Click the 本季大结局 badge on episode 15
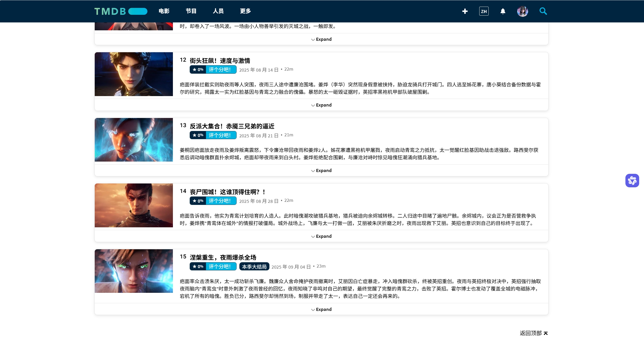This screenshot has width=644, height=342. click(254, 267)
